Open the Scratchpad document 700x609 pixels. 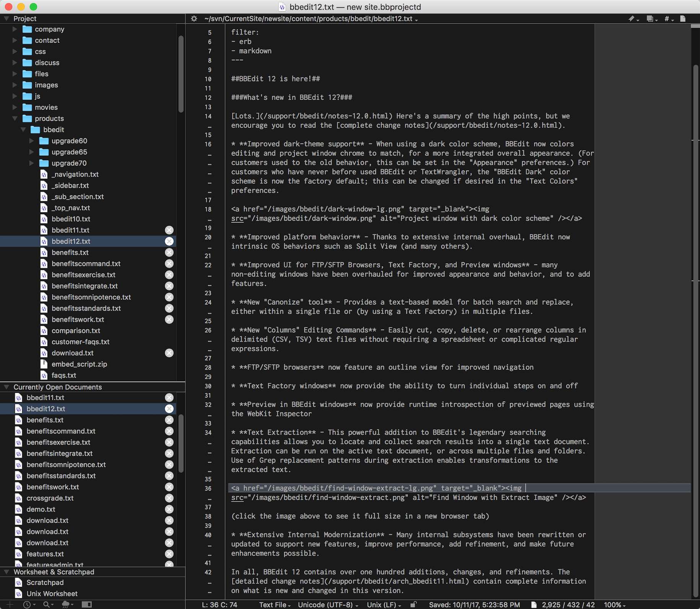click(x=45, y=582)
